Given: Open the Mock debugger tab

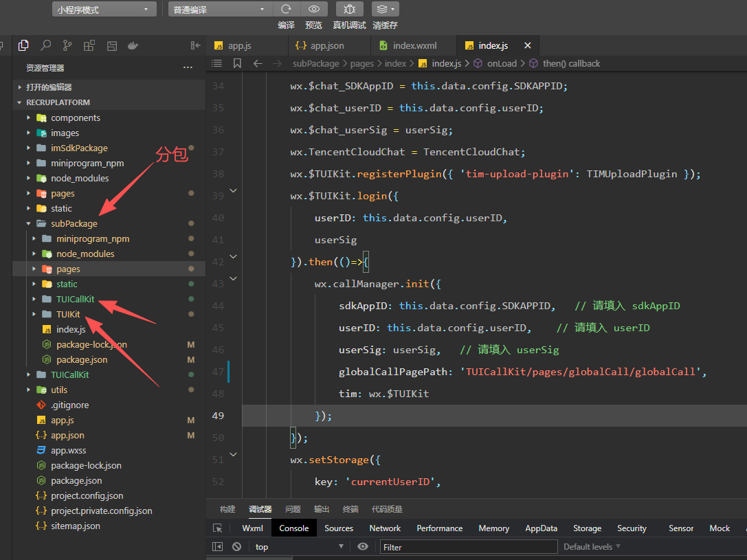Looking at the screenshot, I should pyautogui.click(x=720, y=528).
